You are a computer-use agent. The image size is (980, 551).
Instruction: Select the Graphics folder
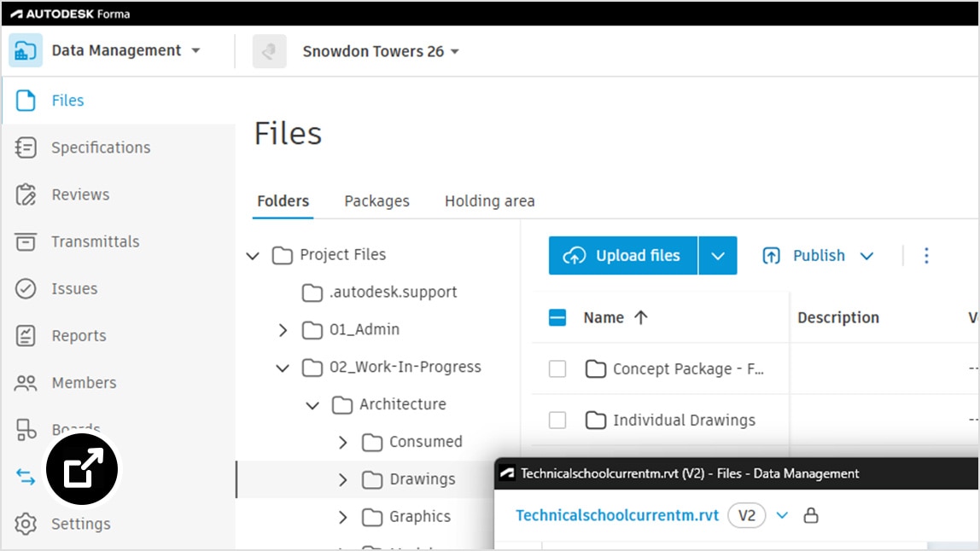(x=420, y=517)
